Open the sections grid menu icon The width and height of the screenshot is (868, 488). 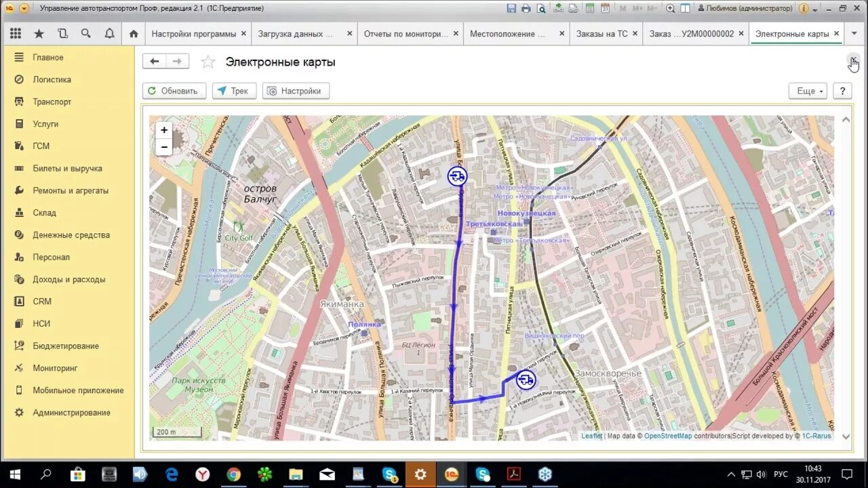16,33
